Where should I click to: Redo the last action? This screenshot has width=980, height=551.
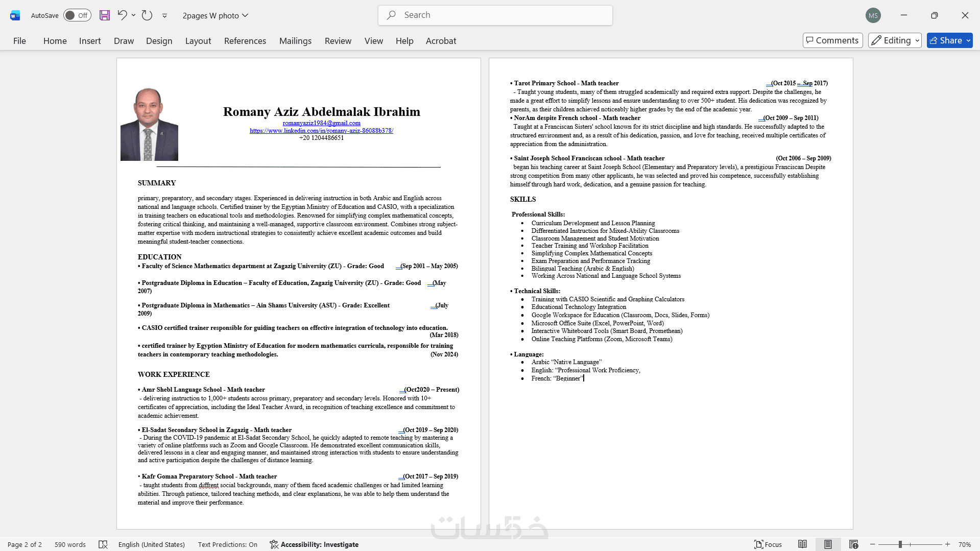(x=147, y=15)
